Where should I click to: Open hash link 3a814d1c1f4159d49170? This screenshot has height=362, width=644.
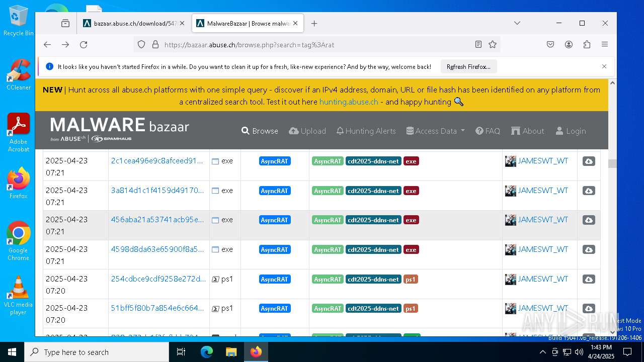coord(157,191)
